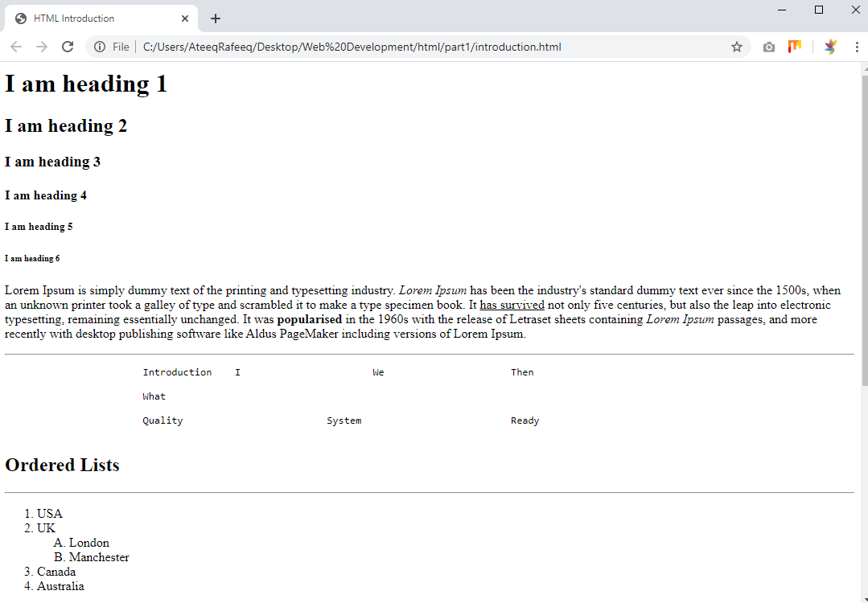Image resolution: width=868 pixels, height=603 pixels.
Task: Click the "Manchester" list item
Action: point(99,557)
